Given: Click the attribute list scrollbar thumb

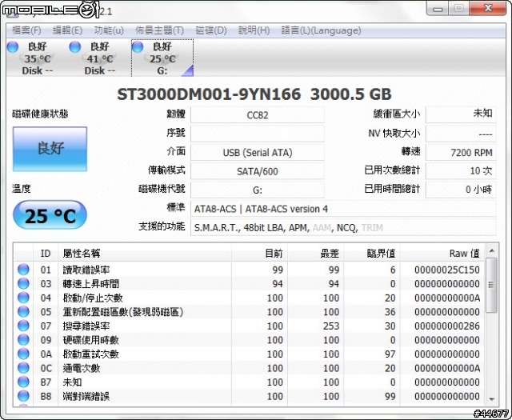Looking at the screenshot, I should click(x=491, y=285).
